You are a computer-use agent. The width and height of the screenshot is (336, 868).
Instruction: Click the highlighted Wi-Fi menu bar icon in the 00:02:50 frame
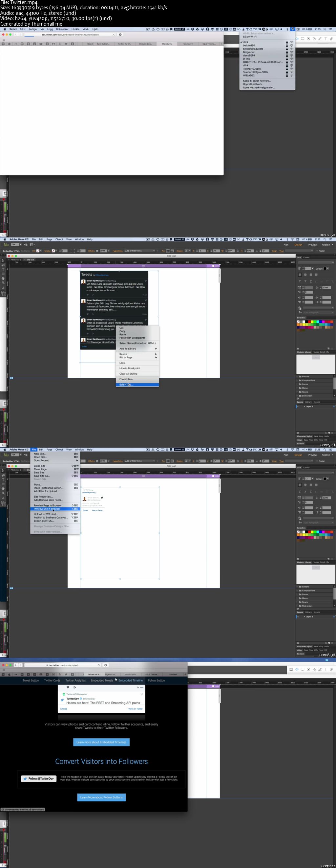tap(293, 29)
